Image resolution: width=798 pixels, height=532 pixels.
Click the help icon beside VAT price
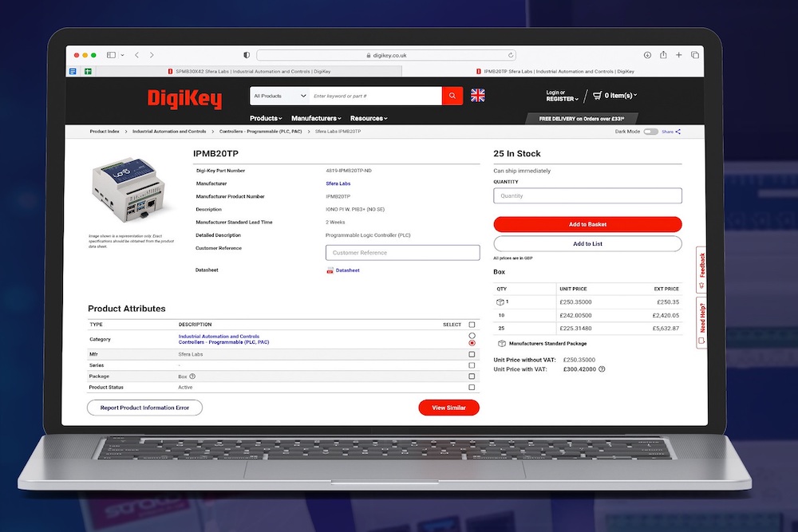(602, 369)
